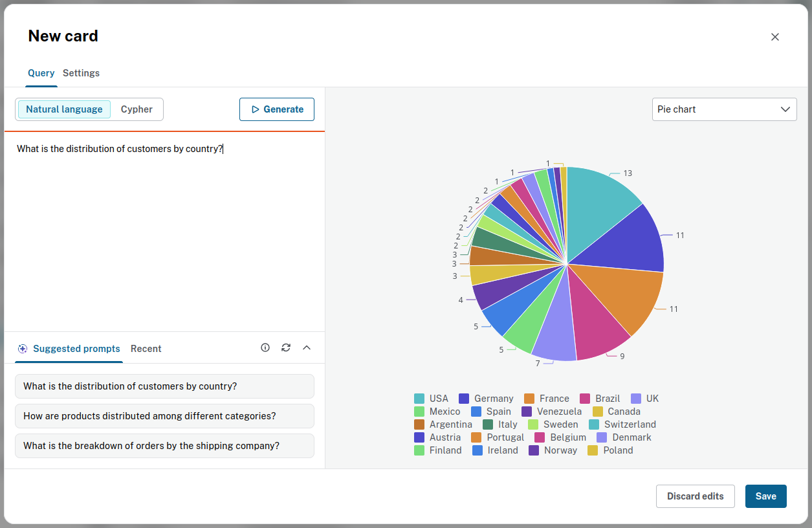Screen dimensions: 812x528
Task: Click the info icon in the prompts panel
Action: coord(265,347)
